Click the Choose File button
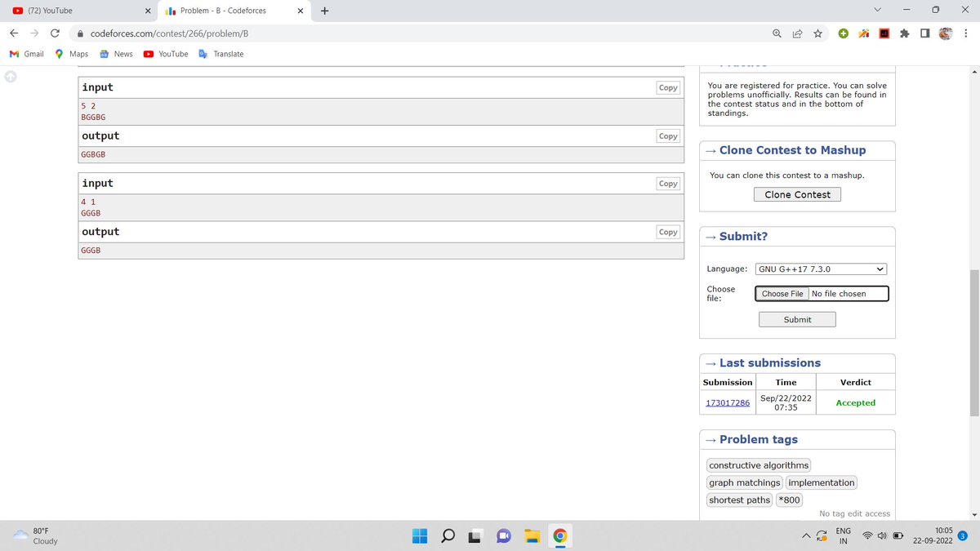This screenshot has height=551, width=980. click(782, 294)
